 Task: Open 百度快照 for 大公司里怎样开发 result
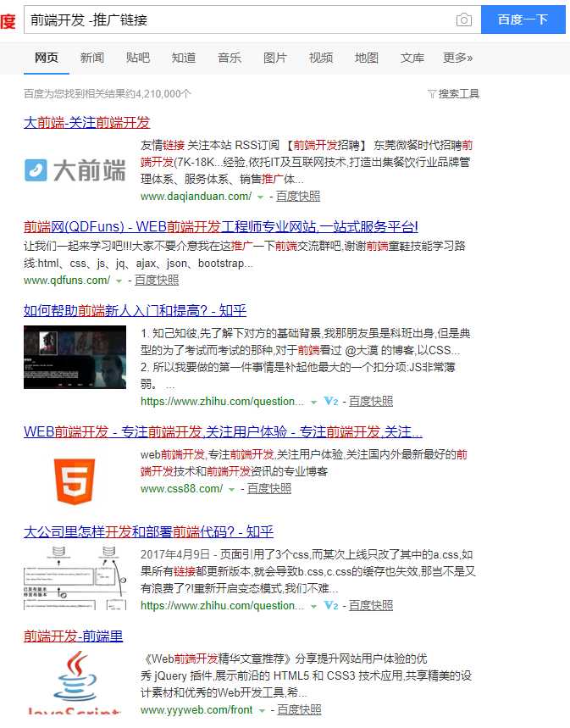[371, 605]
